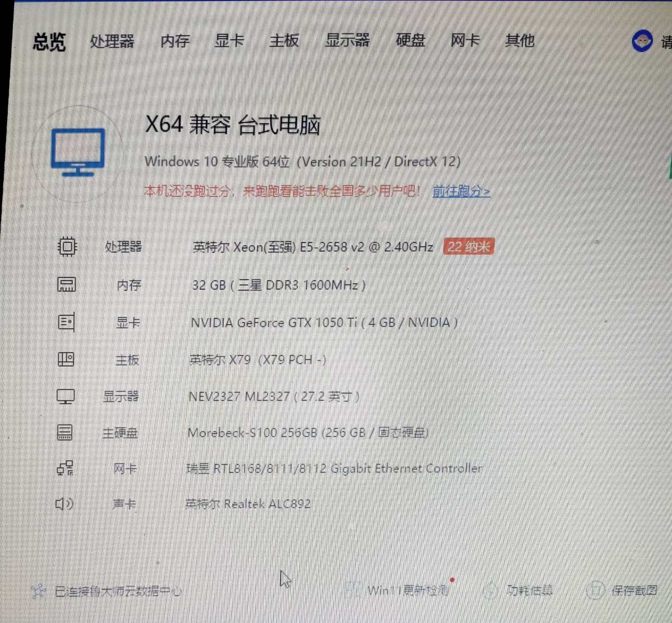Click the 前往跑分 link

461,191
